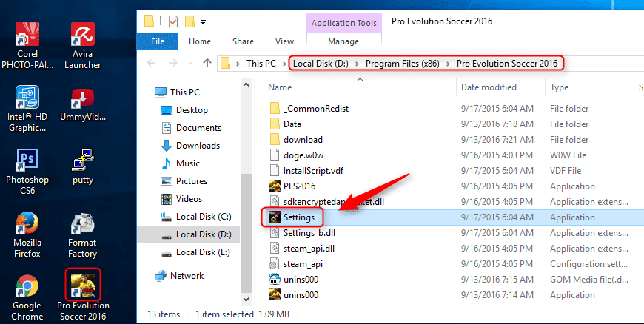This screenshot has height=324, width=644.
Task: Select the sdkencryptedappticket.dll file name
Action: coord(334,202)
